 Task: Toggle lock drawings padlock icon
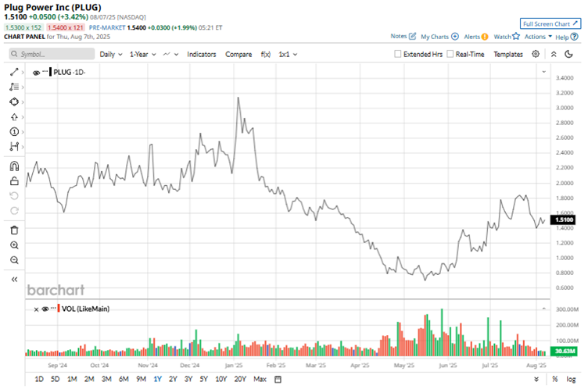click(x=14, y=181)
